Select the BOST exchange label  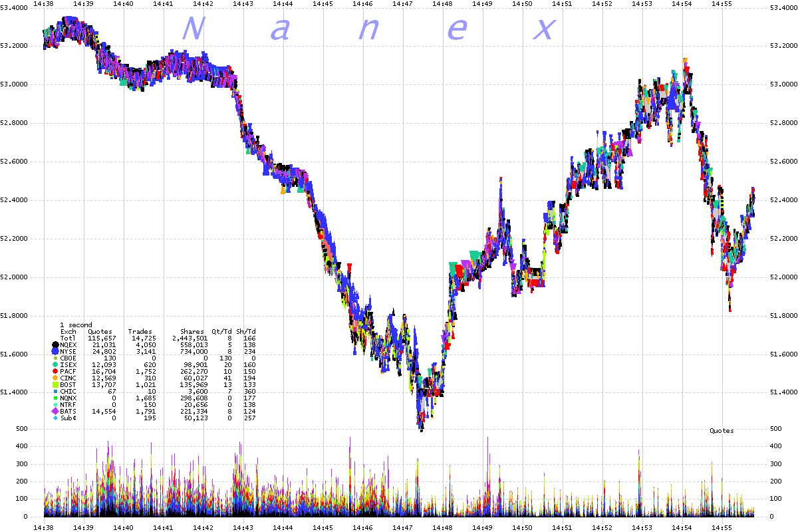pyautogui.click(x=68, y=384)
